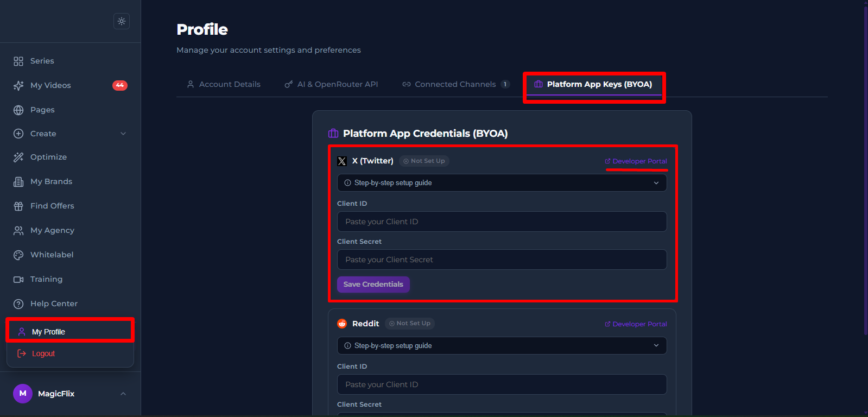Click the Logout arrow icon
Image resolution: width=868 pixels, height=417 pixels.
pos(22,353)
